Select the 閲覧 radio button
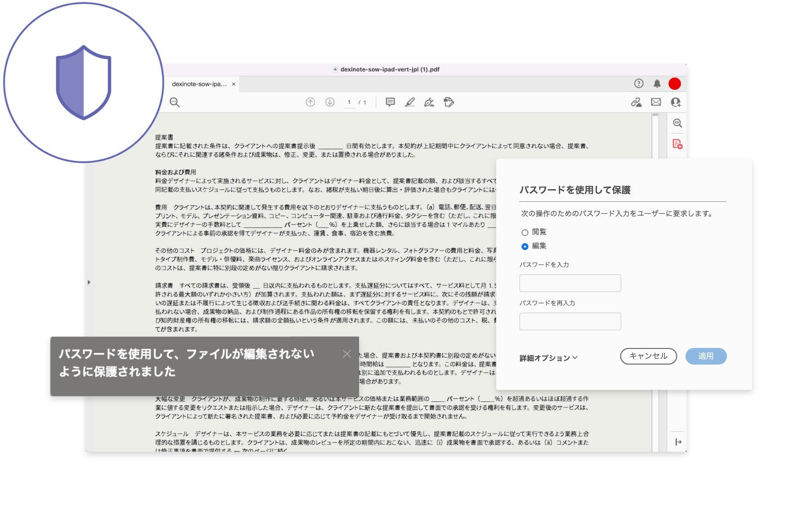Screen dimensions: 812x530 [525, 232]
